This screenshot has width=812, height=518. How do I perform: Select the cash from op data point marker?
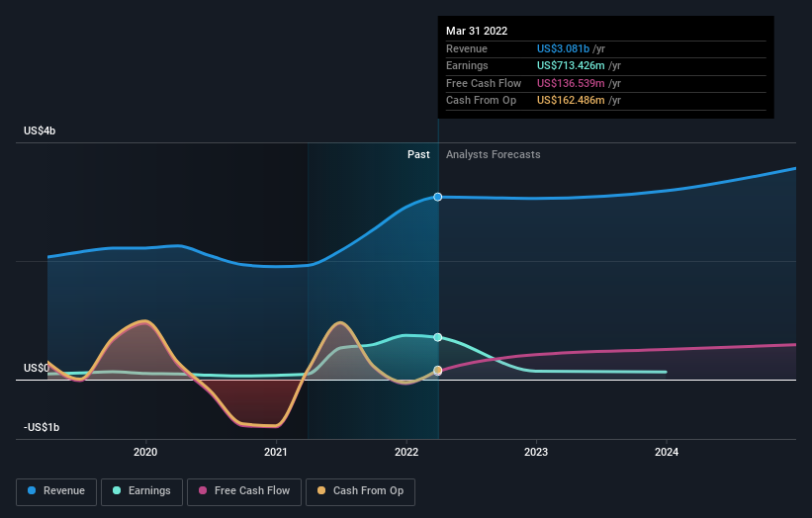pos(438,371)
